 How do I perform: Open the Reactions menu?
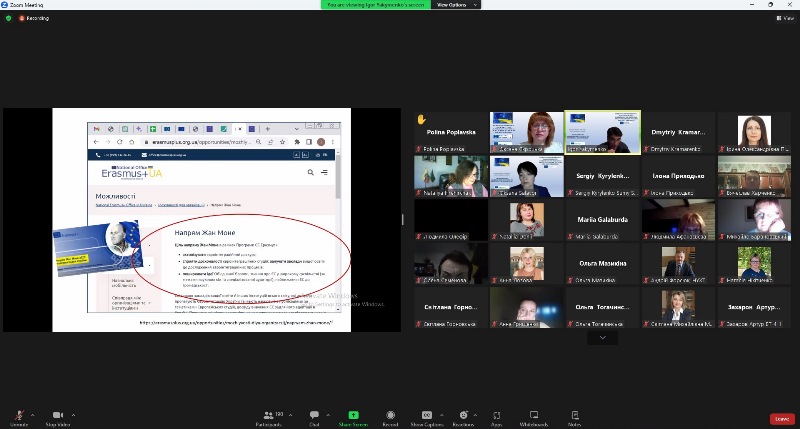click(x=462, y=417)
